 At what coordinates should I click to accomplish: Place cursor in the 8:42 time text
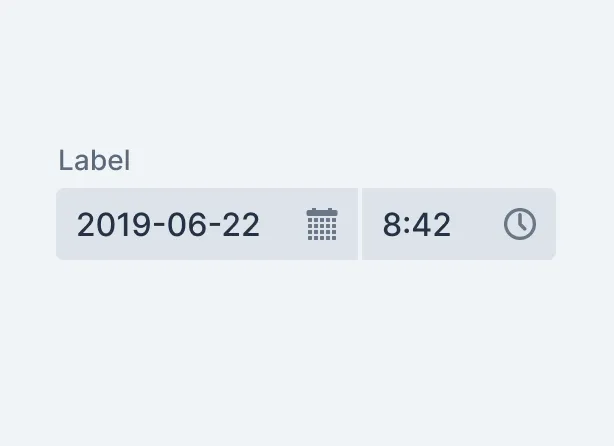click(417, 224)
